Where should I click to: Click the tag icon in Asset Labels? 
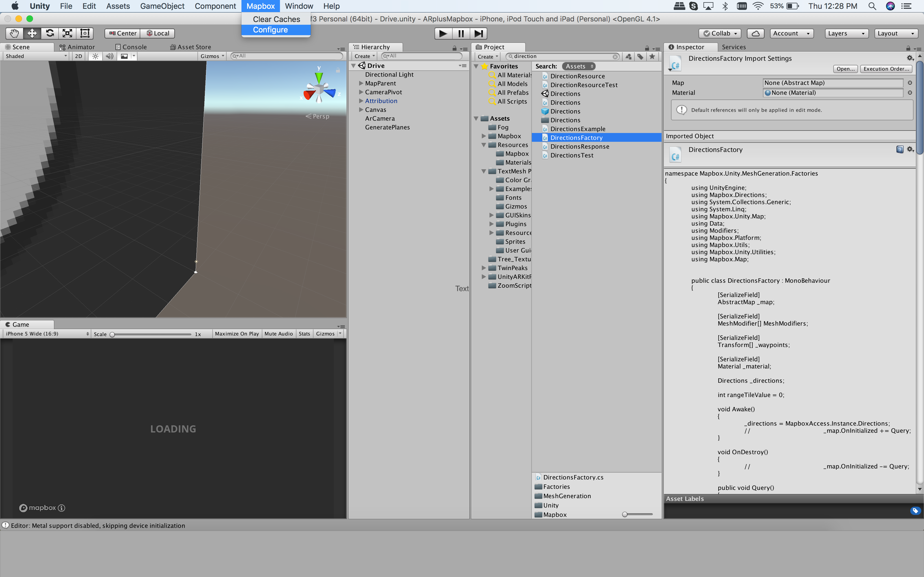click(x=915, y=511)
